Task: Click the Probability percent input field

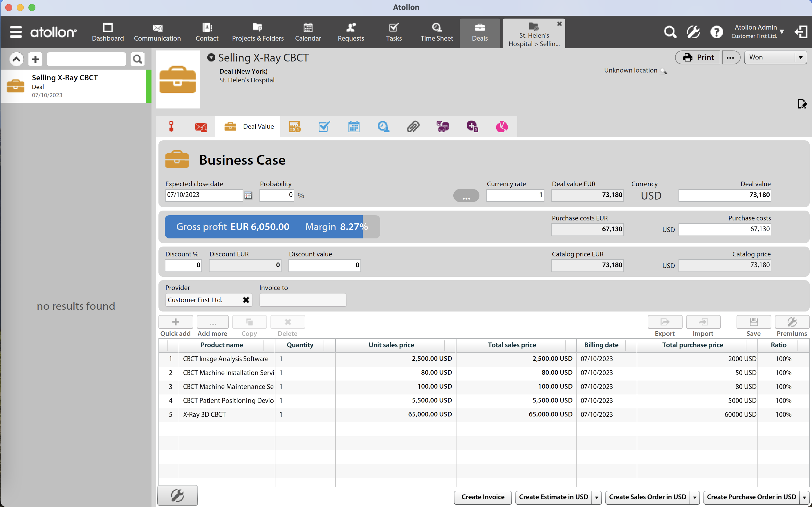Action: coord(276,195)
